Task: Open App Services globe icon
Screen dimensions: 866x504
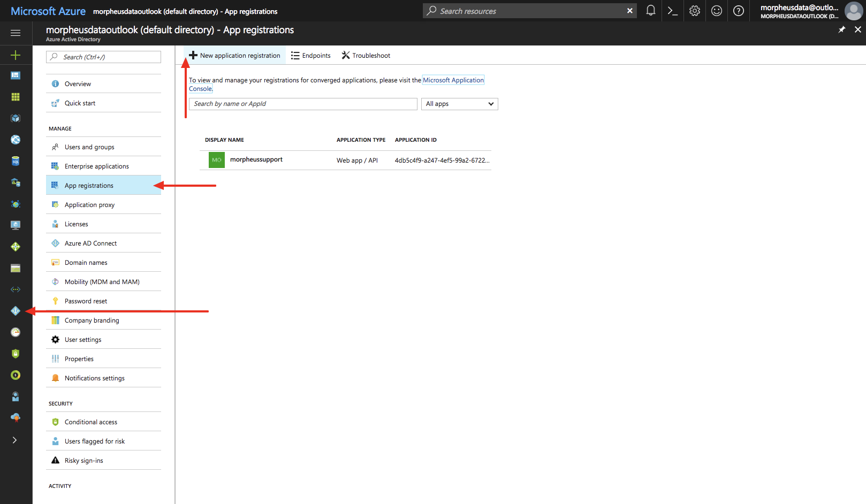Action: [16, 140]
